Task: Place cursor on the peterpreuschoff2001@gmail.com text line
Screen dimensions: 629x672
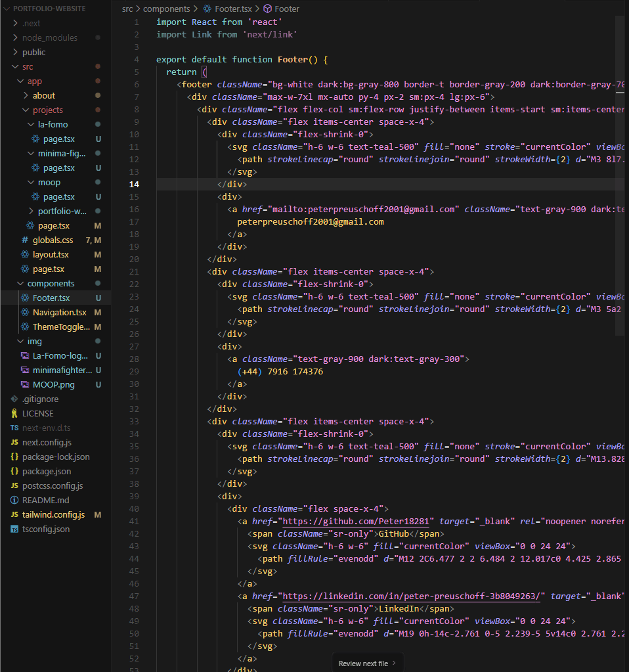Action: coord(310,222)
